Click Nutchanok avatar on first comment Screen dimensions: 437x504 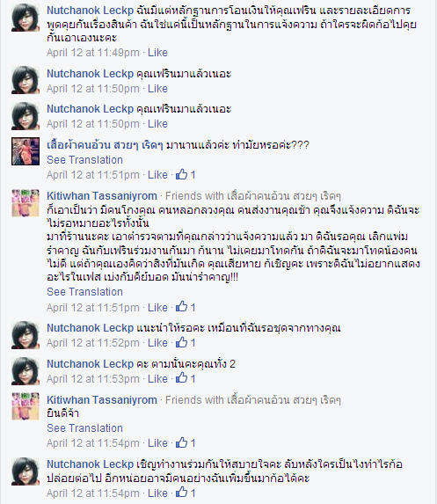tap(25, 18)
